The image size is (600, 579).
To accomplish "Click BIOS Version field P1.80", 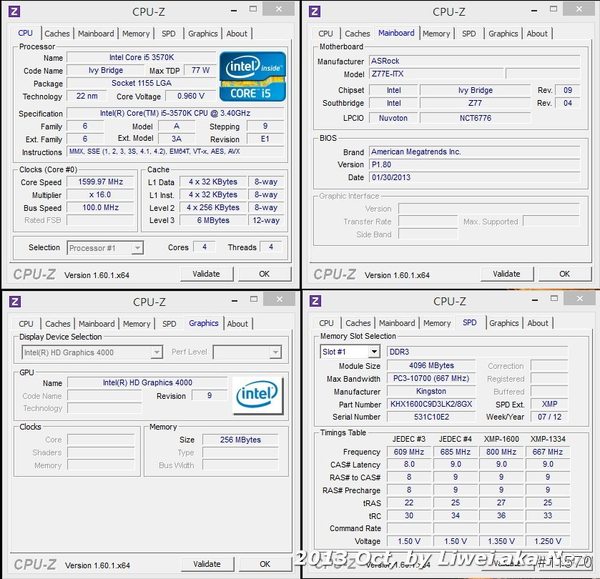I will 474,165.
